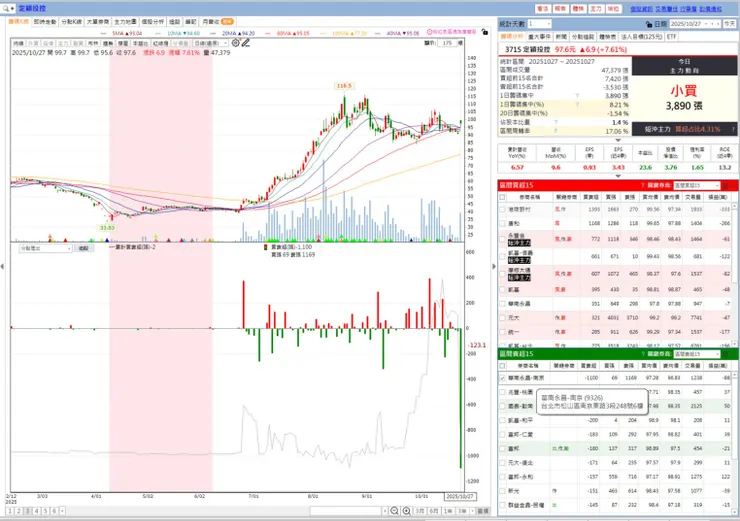Switch to 主力地圖 tab

[126, 22]
